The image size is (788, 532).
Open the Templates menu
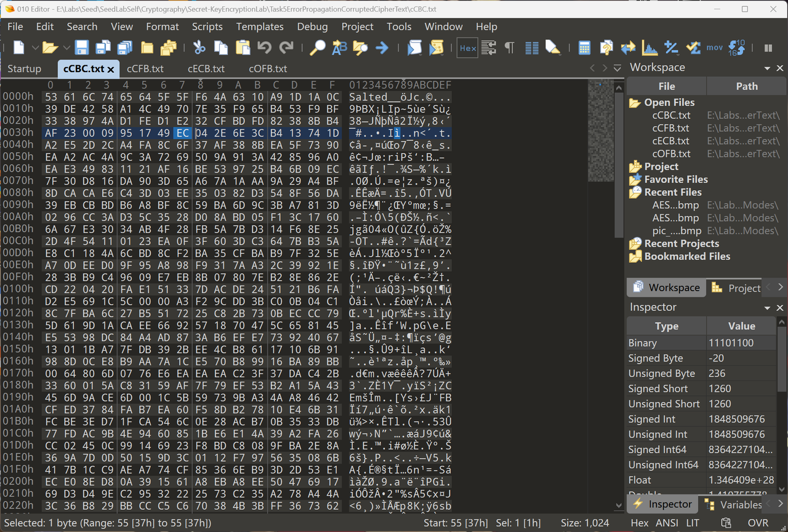(260, 26)
